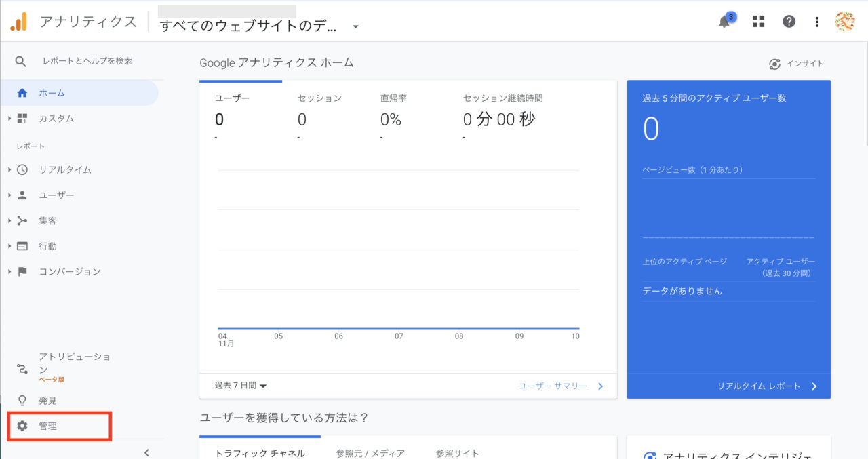The image size is (868, 459).
Task: Click the ページビュー数（1 分あたり） label
Action: [692, 170]
